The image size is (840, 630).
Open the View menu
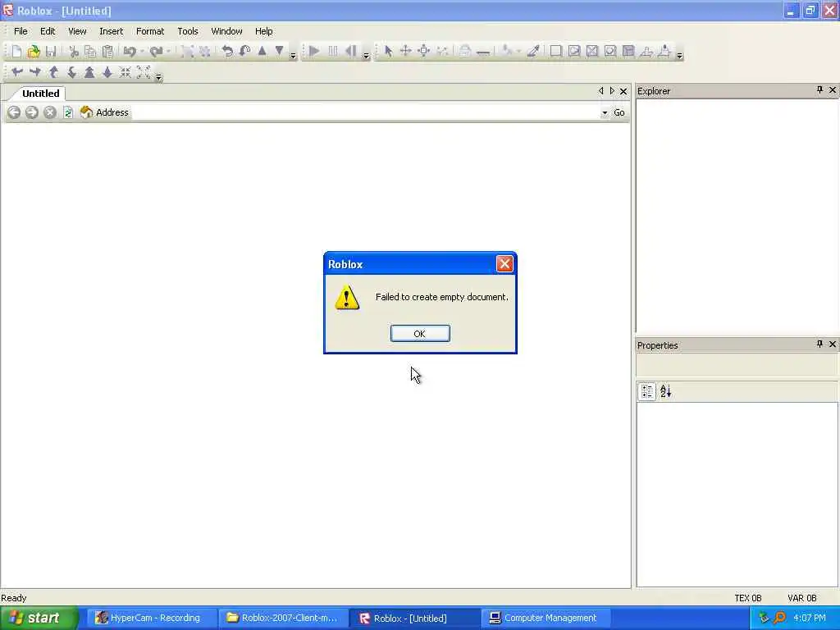click(x=77, y=31)
